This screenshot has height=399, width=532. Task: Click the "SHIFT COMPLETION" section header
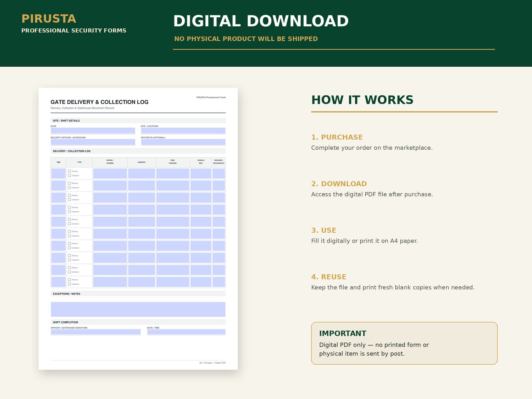pos(65,322)
